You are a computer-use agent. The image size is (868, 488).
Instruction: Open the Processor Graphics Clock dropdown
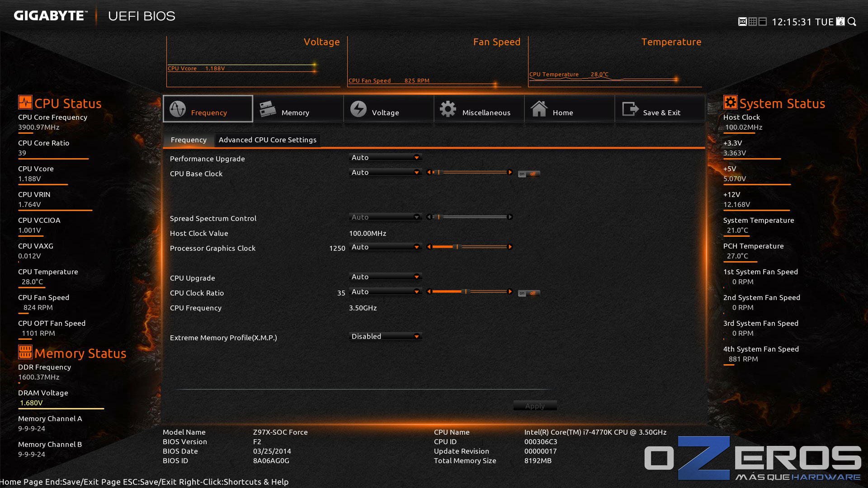pos(386,247)
